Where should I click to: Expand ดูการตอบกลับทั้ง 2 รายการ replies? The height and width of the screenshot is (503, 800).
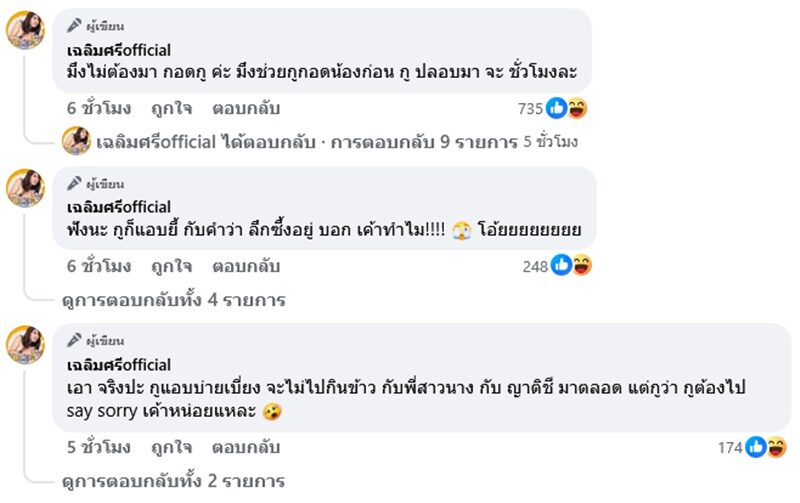point(171,480)
